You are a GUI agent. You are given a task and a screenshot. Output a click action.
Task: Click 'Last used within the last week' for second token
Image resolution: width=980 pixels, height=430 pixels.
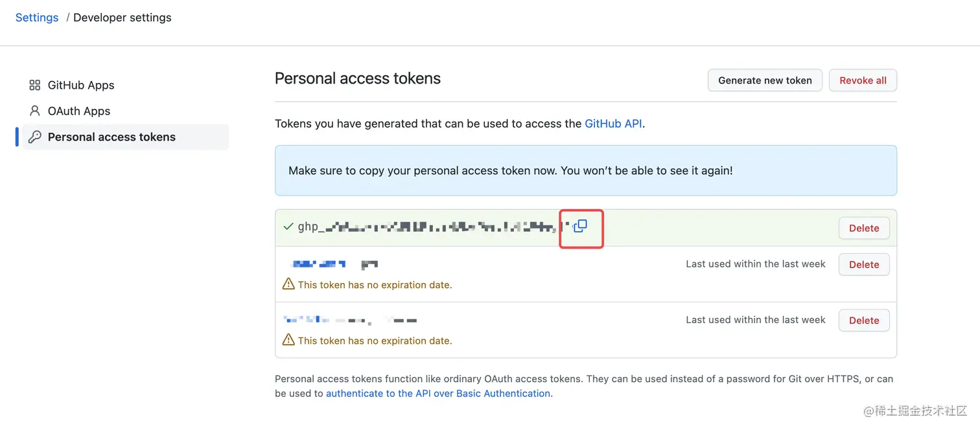[756, 319]
